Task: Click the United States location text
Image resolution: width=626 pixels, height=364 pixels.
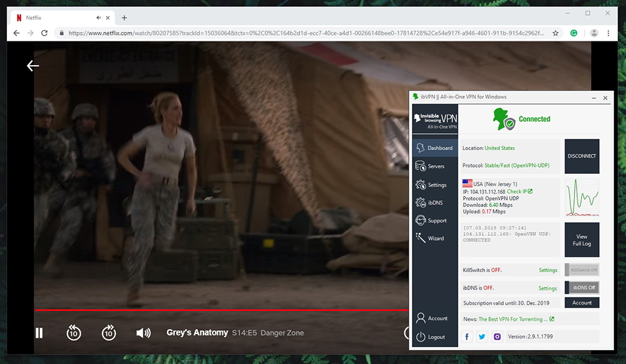Action: click(x=500, y=148)
